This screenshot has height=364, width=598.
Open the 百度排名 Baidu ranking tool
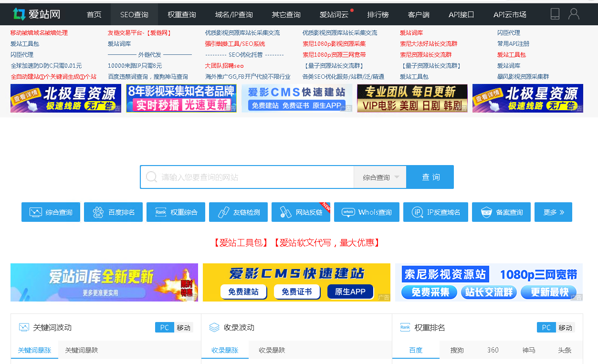coord(113,212)
